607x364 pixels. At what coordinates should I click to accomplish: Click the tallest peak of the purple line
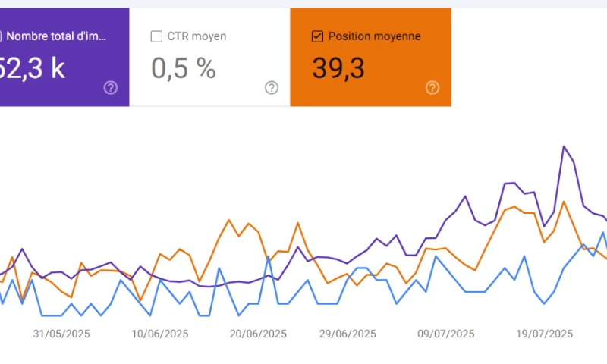(x=564, y=146)
